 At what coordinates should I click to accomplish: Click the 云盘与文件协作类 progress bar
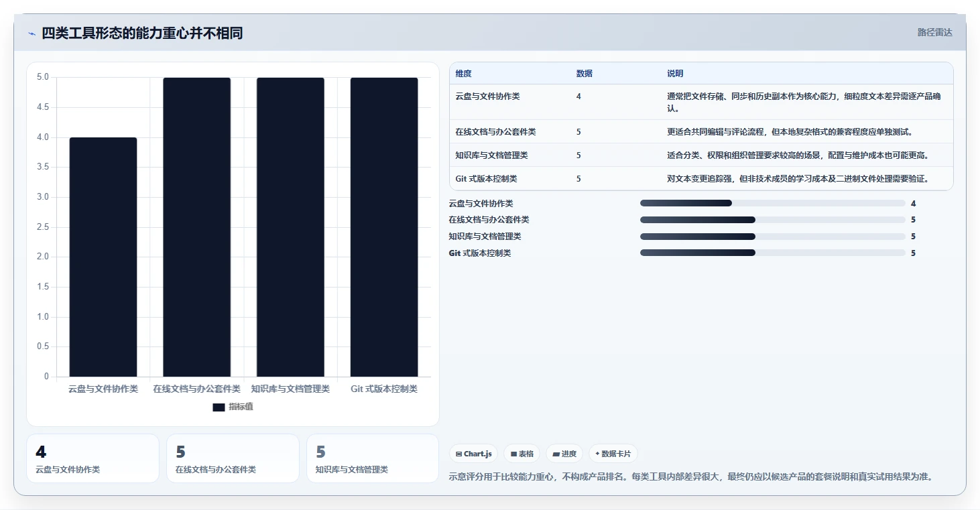(773, 203)
